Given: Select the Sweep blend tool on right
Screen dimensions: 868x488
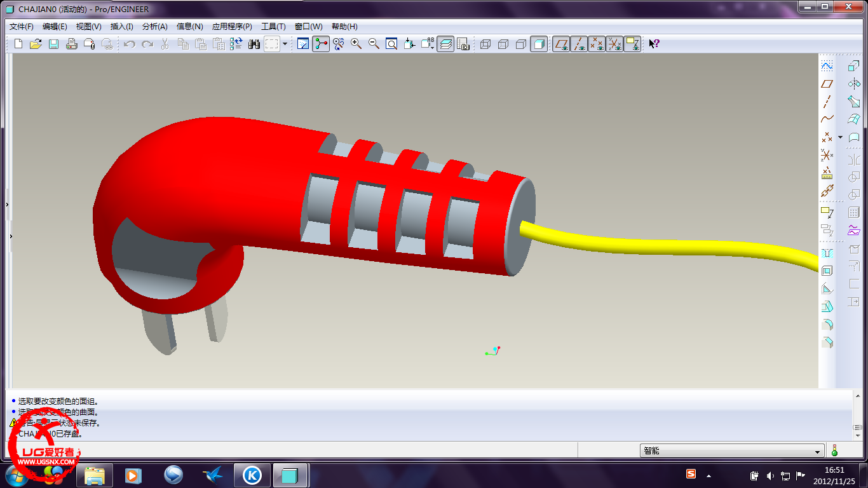Looking at the screenshot, I should (854, 102).
